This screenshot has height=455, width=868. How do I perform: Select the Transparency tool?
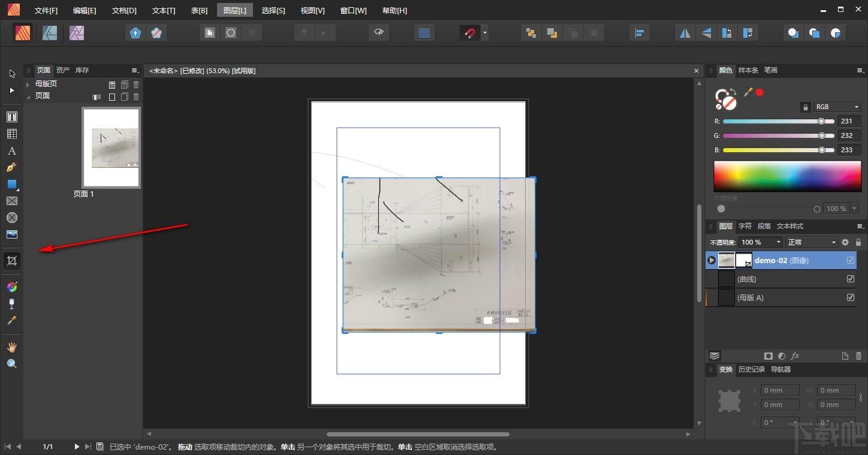12,304
